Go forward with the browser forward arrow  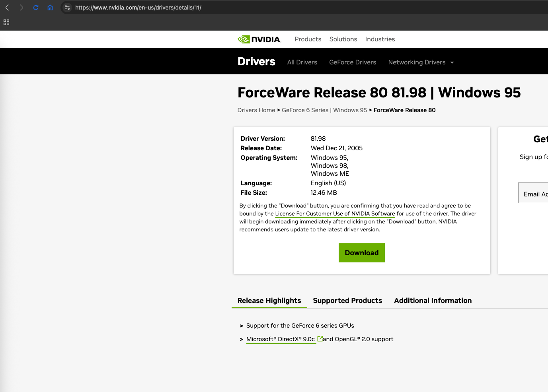(x=21, y=8)
